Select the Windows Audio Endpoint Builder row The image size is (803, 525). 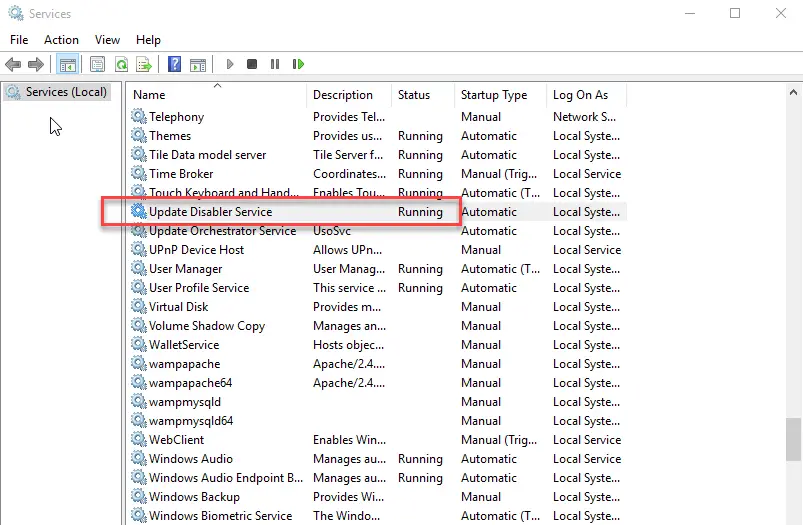(x=377, y=478)
